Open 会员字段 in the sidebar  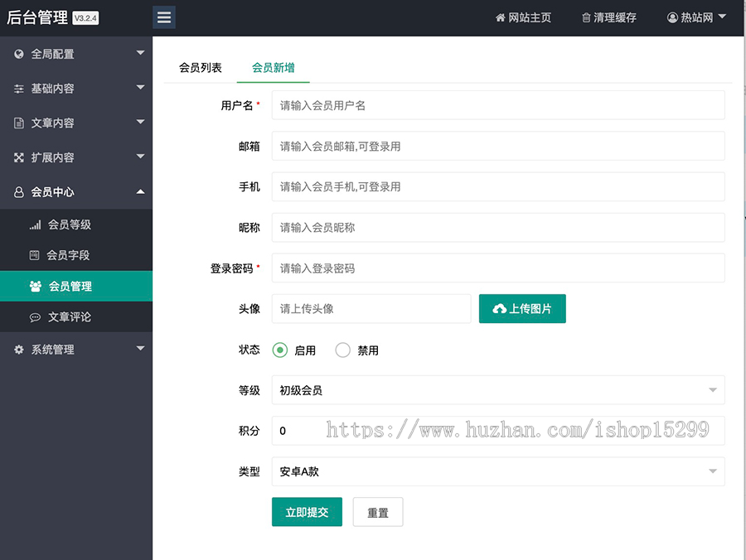(x=68, y=255)
